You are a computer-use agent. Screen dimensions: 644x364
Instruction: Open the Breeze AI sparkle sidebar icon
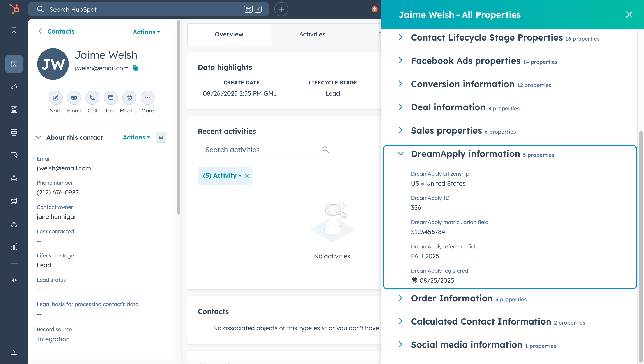pyautogui.click(x=14, y=280)
